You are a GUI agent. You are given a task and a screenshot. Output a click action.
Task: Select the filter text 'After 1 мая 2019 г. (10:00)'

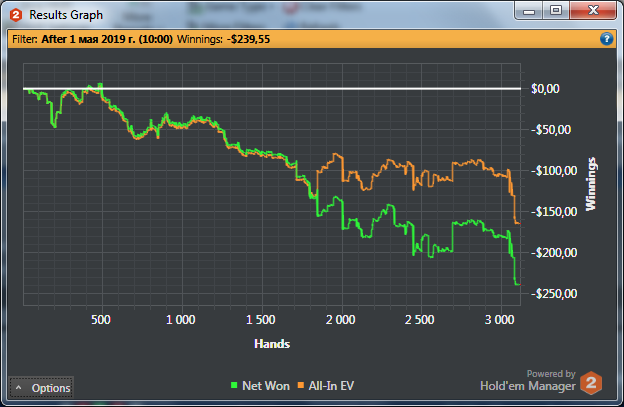point(107,39)
